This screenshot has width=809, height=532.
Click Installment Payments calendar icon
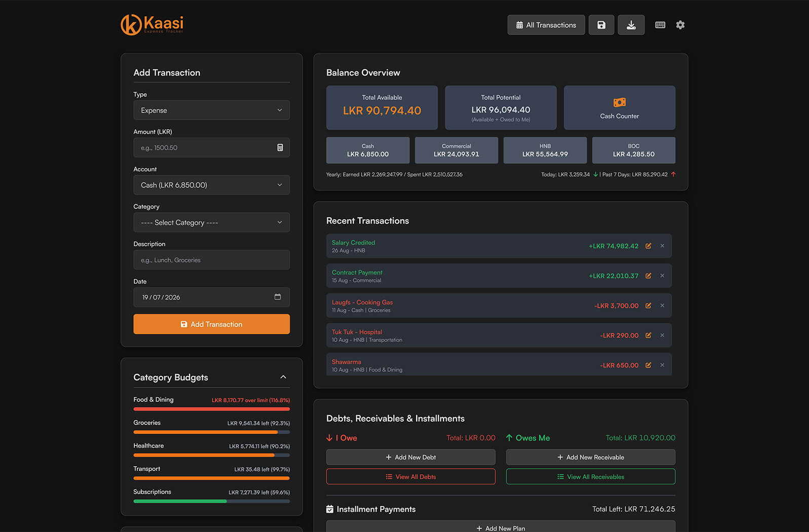coord(330,509)
